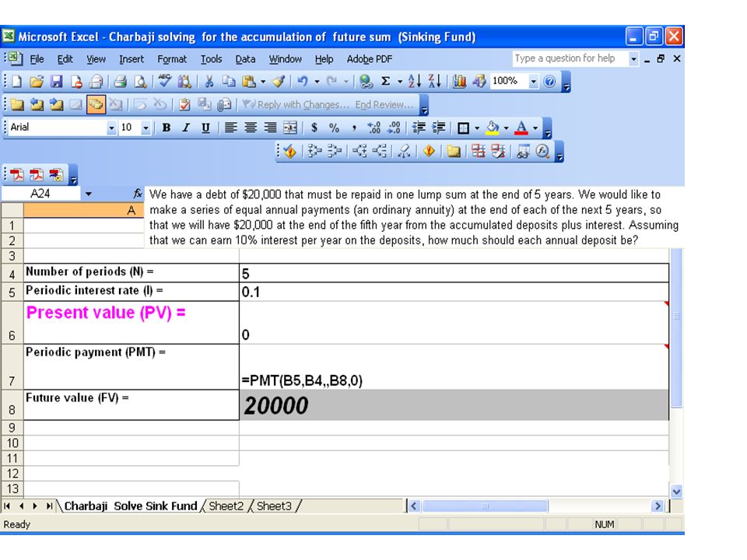Sort descending Z to A

[434, 82]
